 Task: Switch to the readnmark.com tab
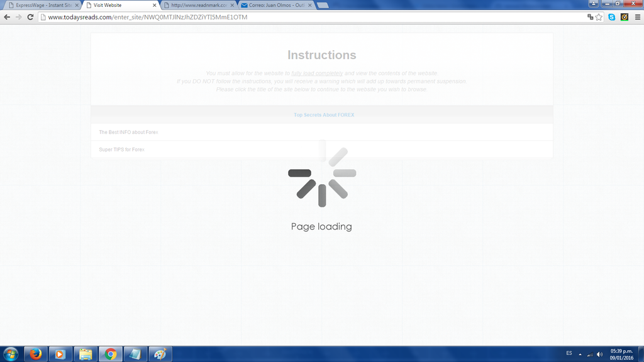coord(195,5)
